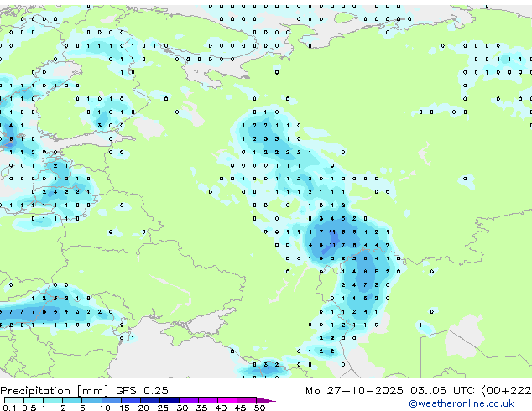Pick the legend swatch between 1 and 2
The image size is (532, 411).
53,400
